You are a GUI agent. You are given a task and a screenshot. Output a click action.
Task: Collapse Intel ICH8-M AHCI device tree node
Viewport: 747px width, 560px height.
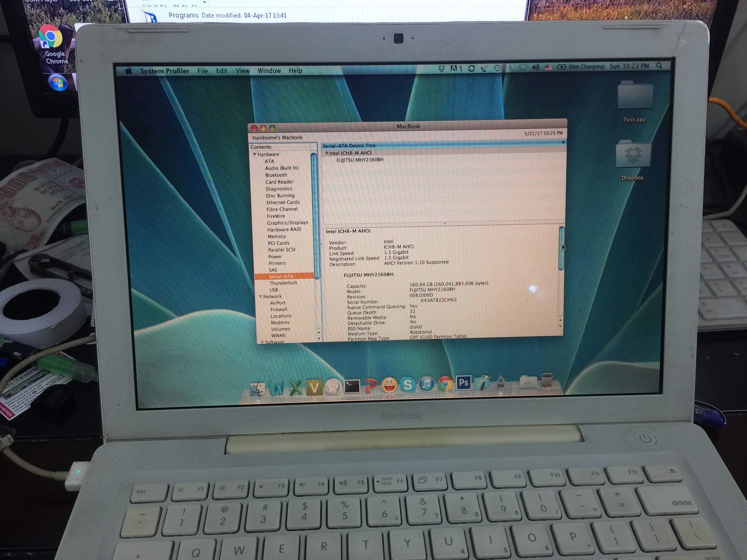(x=327, y=153)
